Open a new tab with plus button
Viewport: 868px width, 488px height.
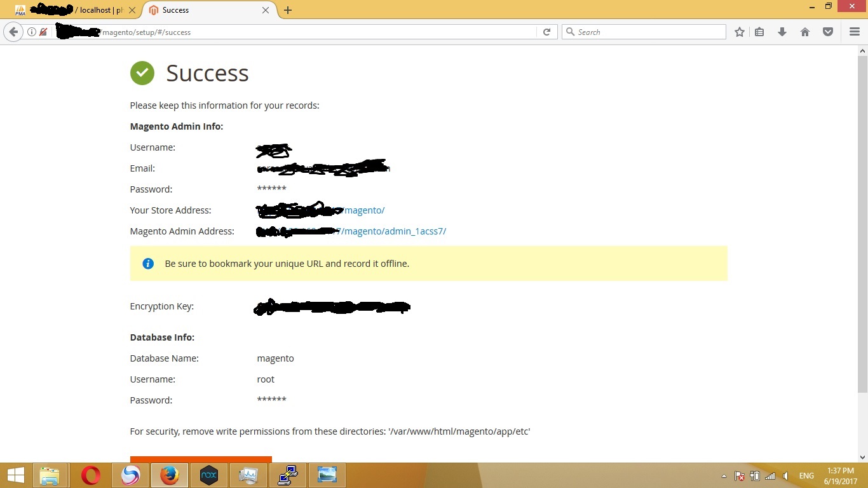tap(288, 10)
